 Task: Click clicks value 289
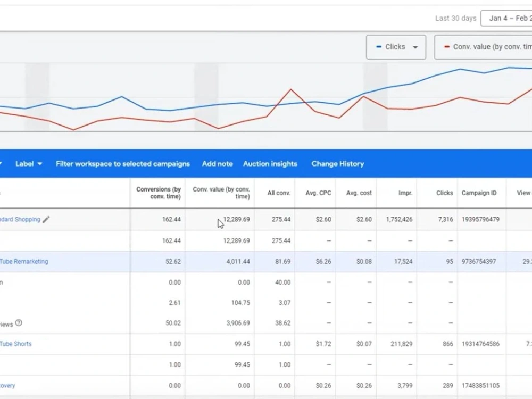click(448, 385)
